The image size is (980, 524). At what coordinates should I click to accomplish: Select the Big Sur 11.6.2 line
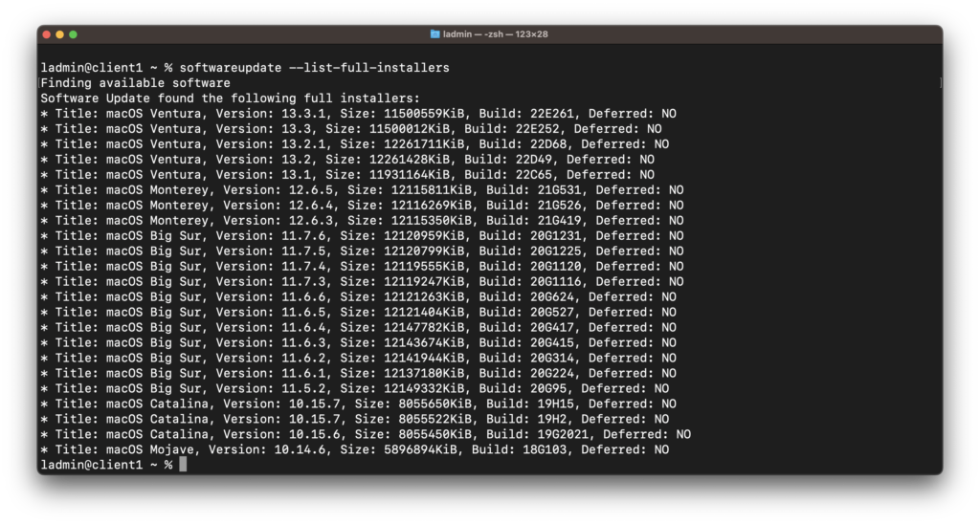(359, 359)
